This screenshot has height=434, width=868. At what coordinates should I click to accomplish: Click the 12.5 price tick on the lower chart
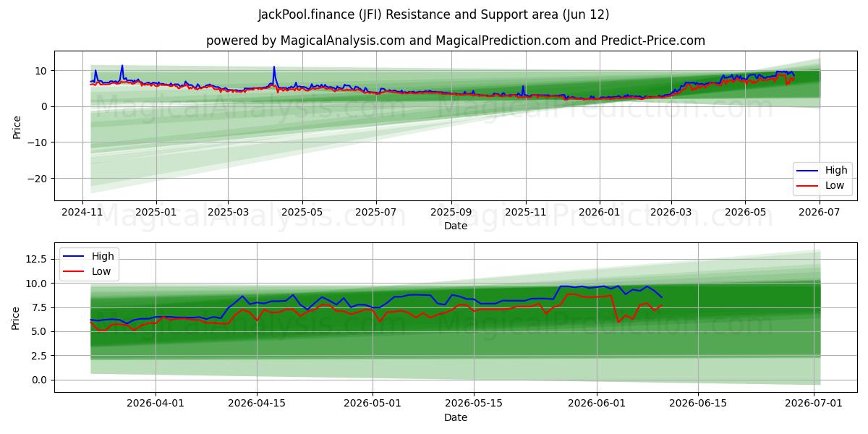pyautogui.click(x=38, y=259)
